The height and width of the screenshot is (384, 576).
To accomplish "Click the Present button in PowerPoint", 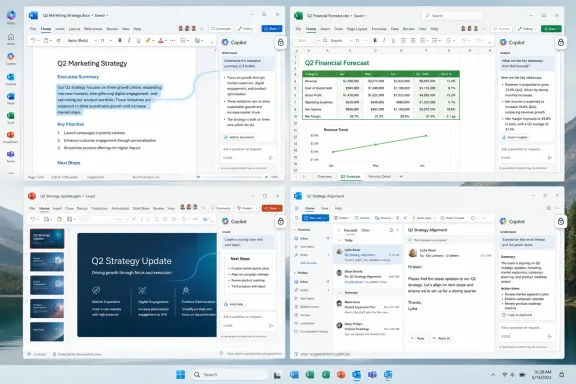I will (x=247, y=208).
